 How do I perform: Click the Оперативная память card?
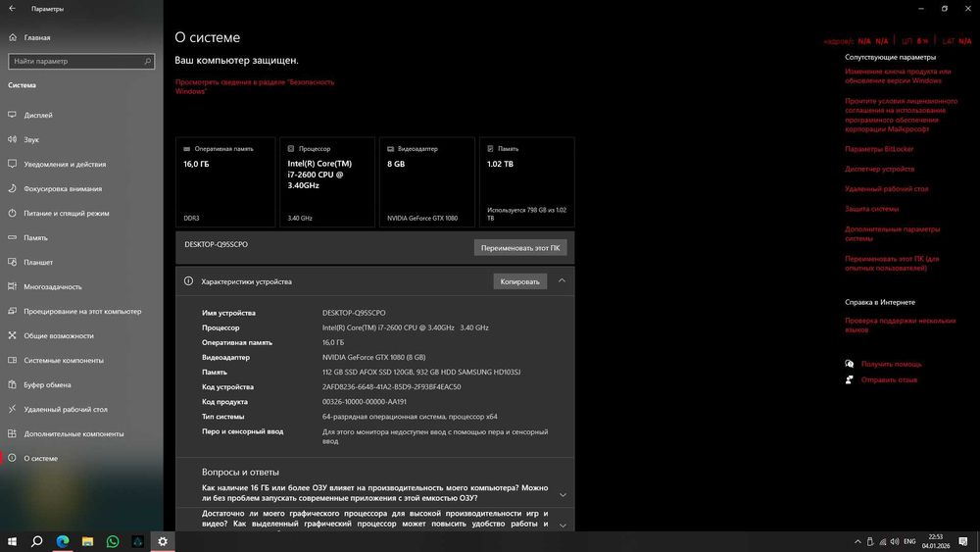[x=225, y=182]
